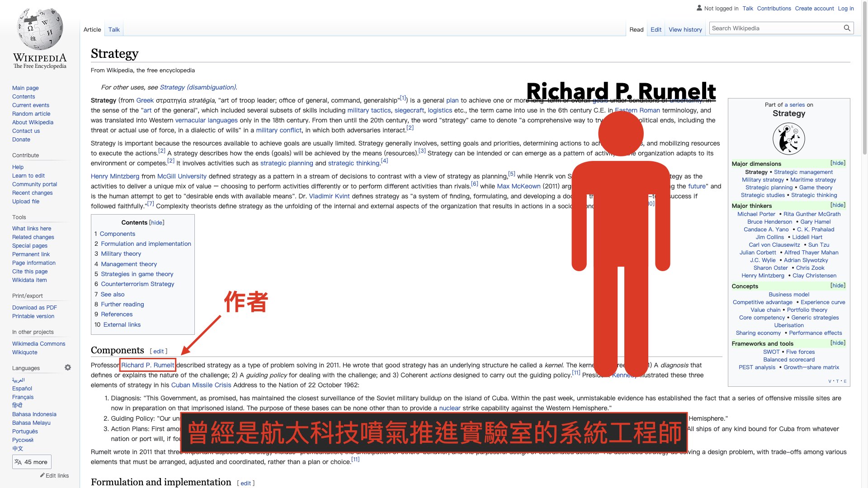Click the nuclear link in Diagnosis item
868x488 pixels.
point(450,408)
